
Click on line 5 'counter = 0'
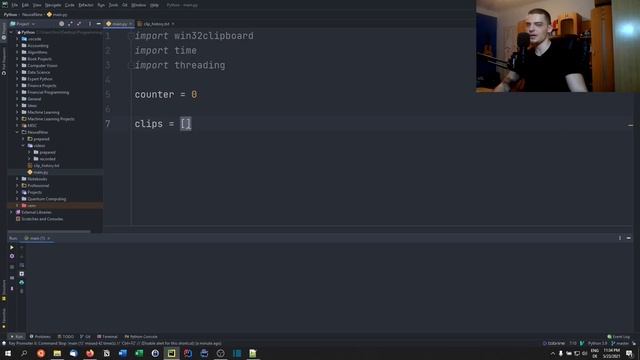point(166,94)
